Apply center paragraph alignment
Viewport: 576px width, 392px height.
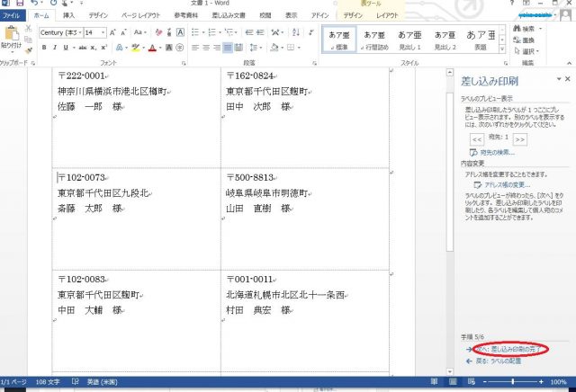(204, 48)
